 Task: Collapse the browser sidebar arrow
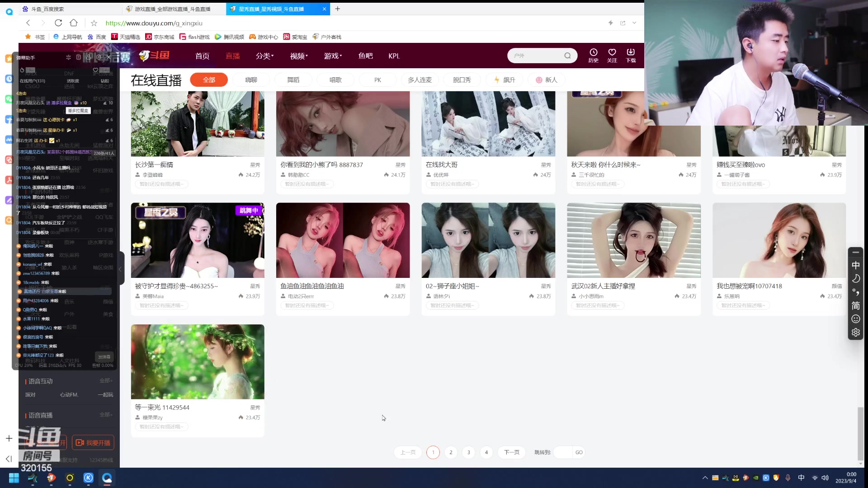coord(9,459)
